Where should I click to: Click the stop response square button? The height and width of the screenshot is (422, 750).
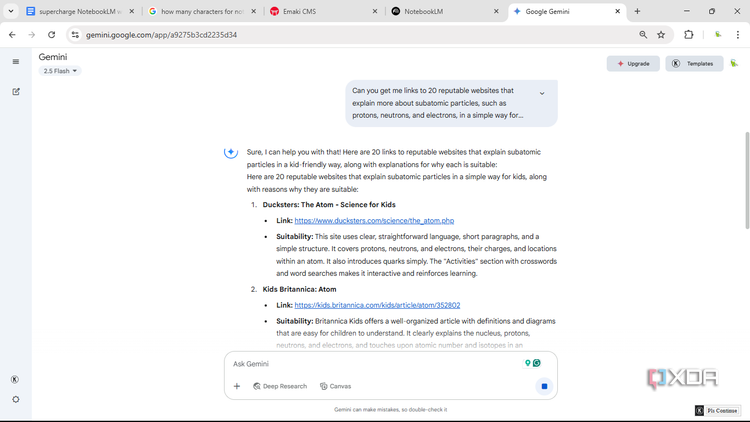pos(544,386)
